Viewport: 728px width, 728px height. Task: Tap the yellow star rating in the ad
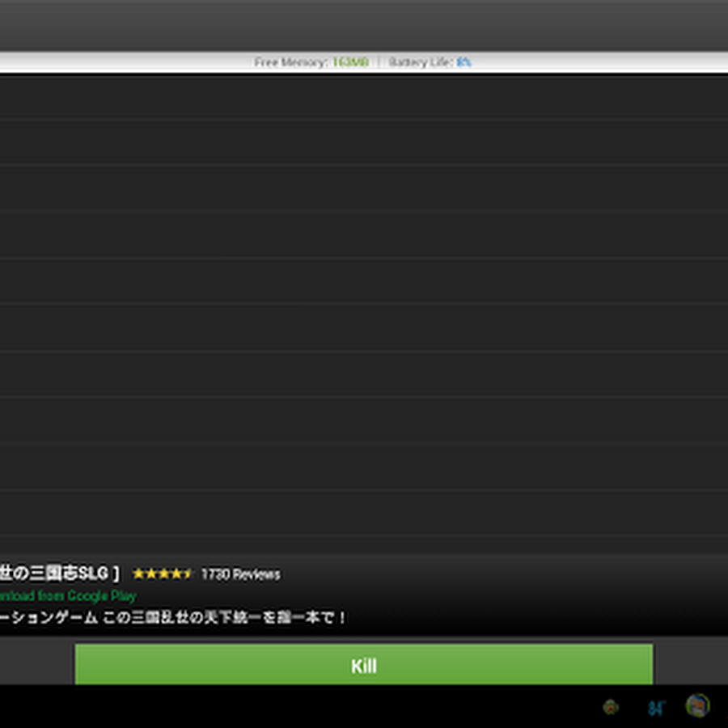click(x=162, y=574)
